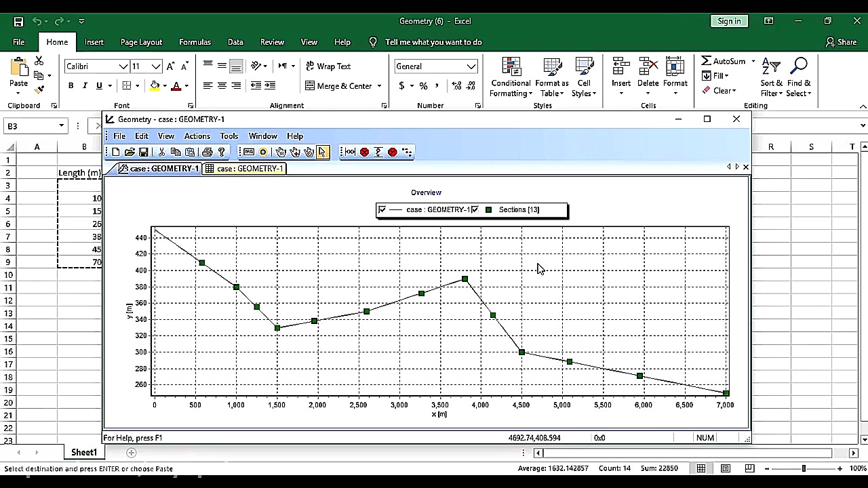Image resolution: width=868 pixels, height=488 pixels.
Task: Click the Cut scissors icon in Geometry toolbar
Action: pos(161,152)
